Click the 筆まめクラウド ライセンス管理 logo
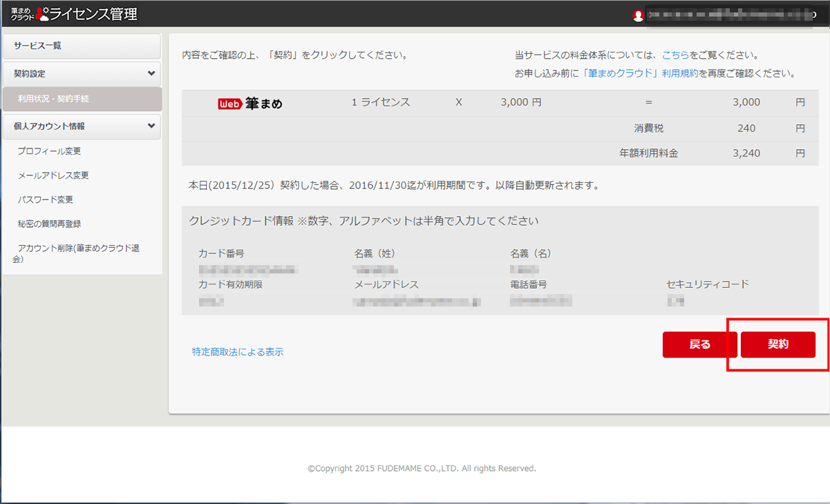The height and width of the screenshot is (504, 830). point(74,13)
